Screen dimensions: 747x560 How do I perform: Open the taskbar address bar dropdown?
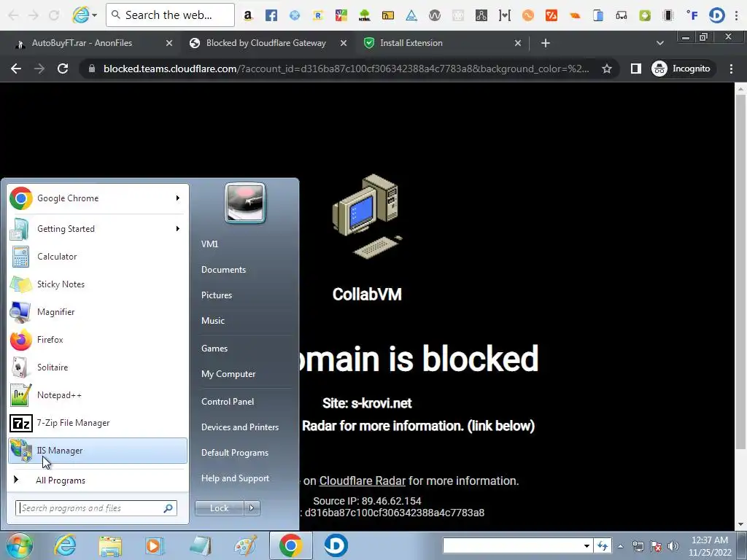587,546
